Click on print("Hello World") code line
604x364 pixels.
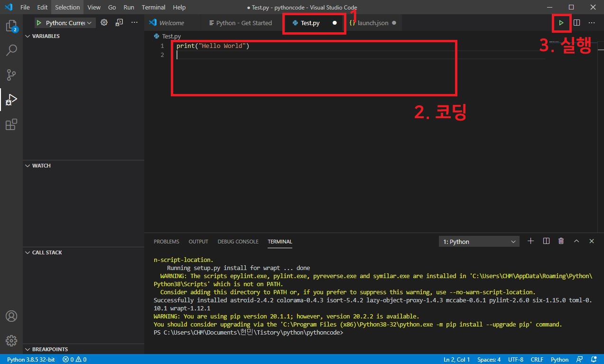[x=213, y=46]
